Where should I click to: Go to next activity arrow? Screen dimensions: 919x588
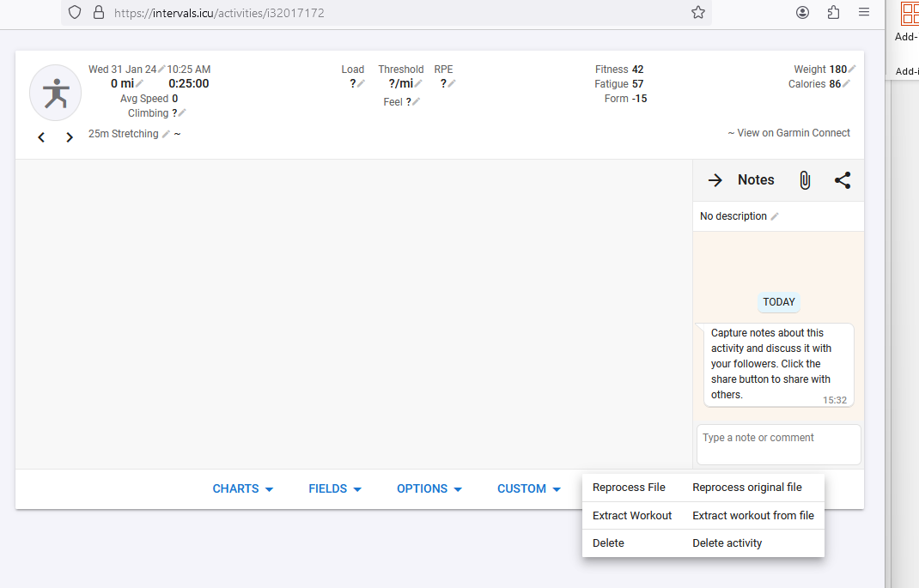[70, 137]
